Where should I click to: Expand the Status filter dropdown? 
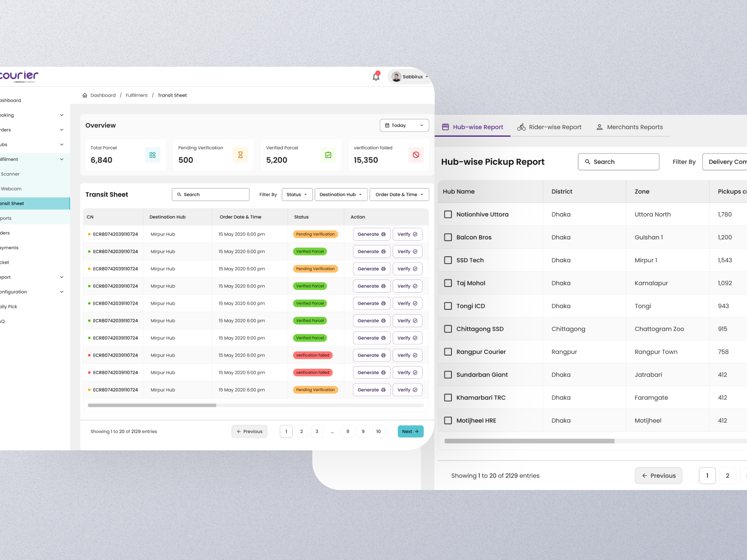point(297,195)
